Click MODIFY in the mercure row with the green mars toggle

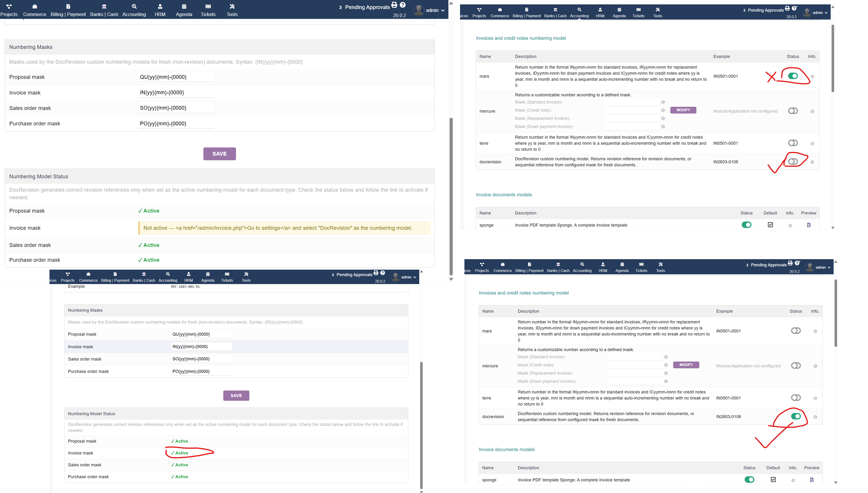click(683, 110)
